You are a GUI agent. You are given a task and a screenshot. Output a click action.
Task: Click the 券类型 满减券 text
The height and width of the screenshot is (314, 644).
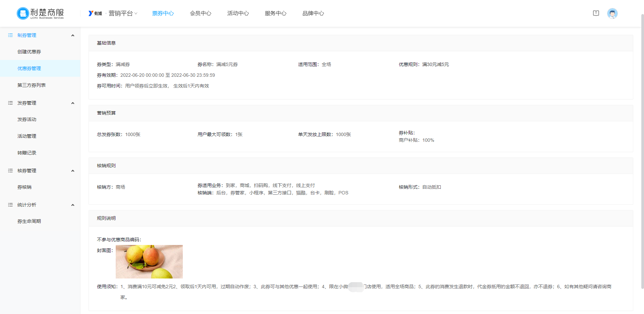click(x=123, y=64)
